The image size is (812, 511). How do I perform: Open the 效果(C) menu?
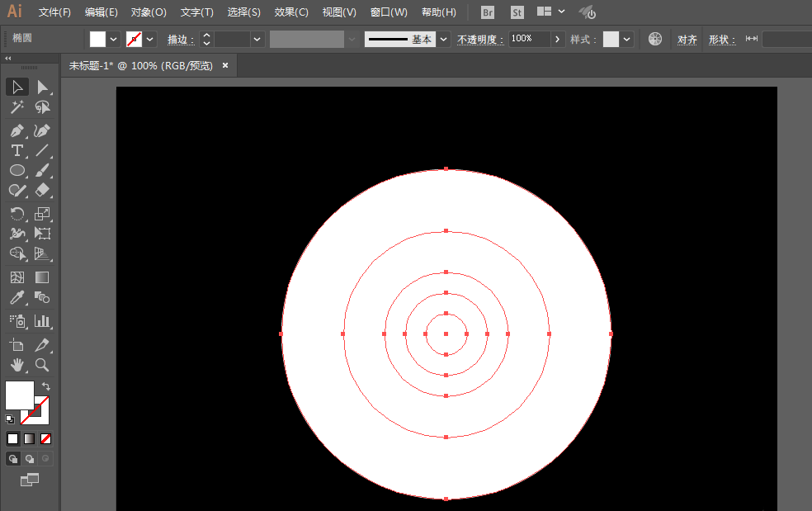pos(291,12)
